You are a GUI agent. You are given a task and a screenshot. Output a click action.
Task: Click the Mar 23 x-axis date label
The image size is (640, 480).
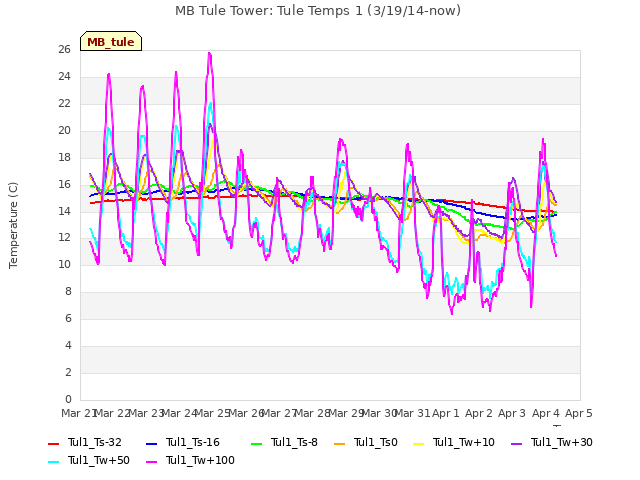146,413
